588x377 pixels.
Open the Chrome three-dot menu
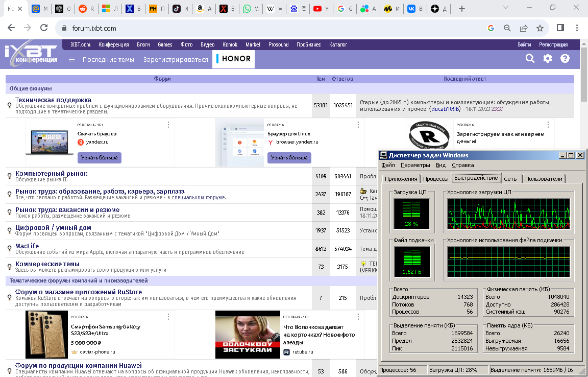[x=577, y=28]
